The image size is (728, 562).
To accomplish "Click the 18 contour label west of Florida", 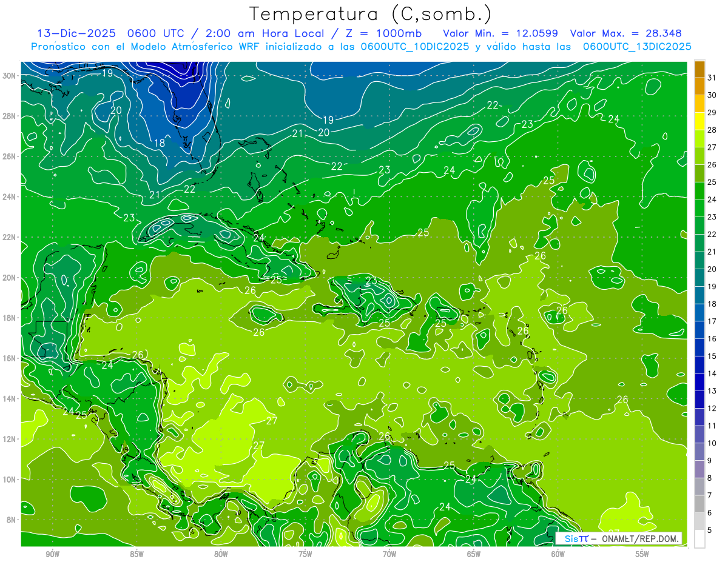I will pos(160,143).
